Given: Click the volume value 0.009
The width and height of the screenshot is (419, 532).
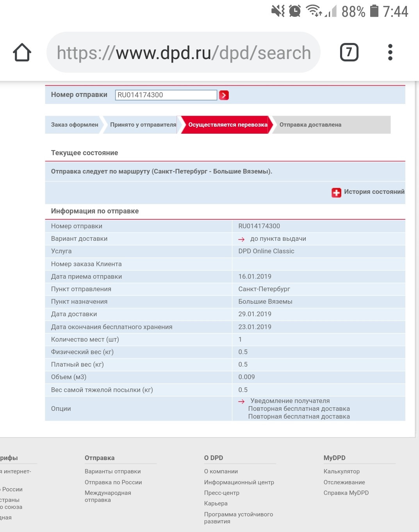Looking at the screenshot, I should pyautogui.click(x=247, y=377).
